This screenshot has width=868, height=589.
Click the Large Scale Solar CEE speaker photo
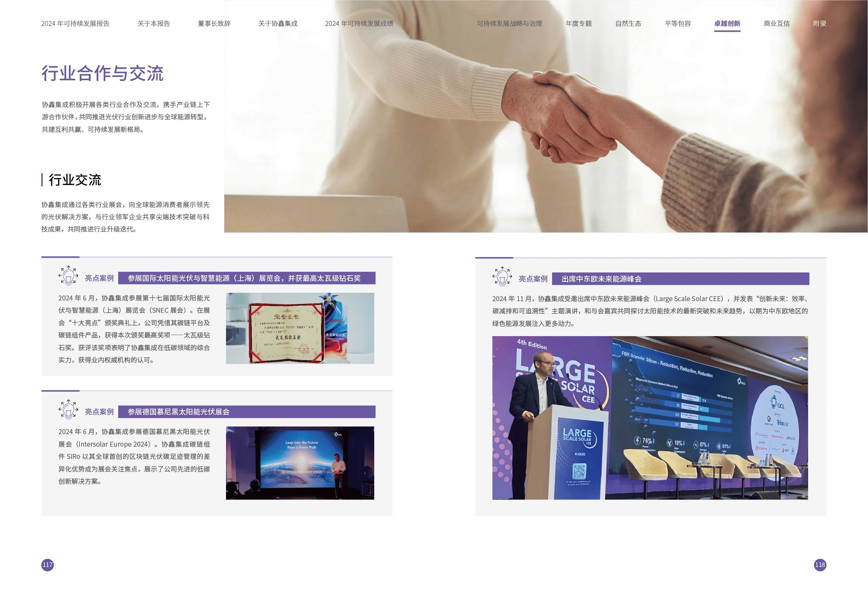click(650, 418)
